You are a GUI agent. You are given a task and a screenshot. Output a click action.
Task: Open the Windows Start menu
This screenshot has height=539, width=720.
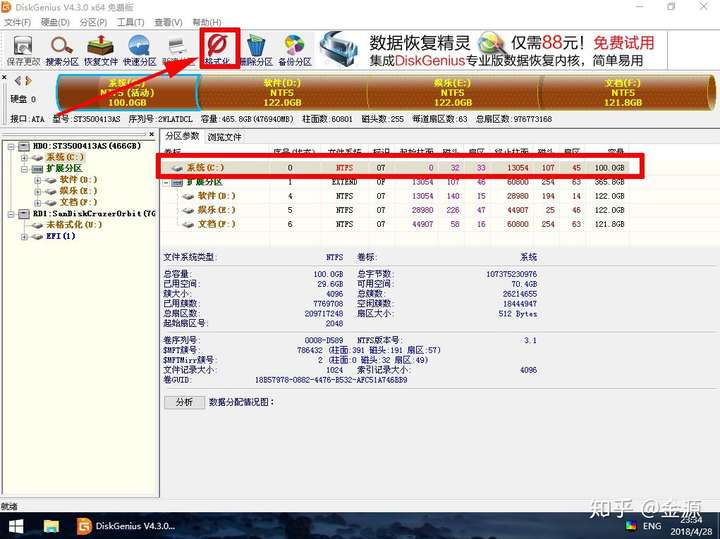16,526
